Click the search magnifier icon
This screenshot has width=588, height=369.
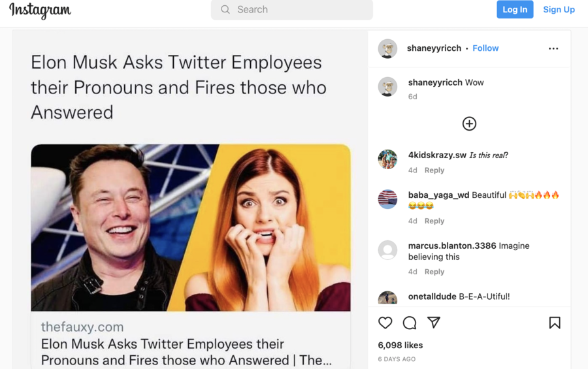tap(225, 10)
